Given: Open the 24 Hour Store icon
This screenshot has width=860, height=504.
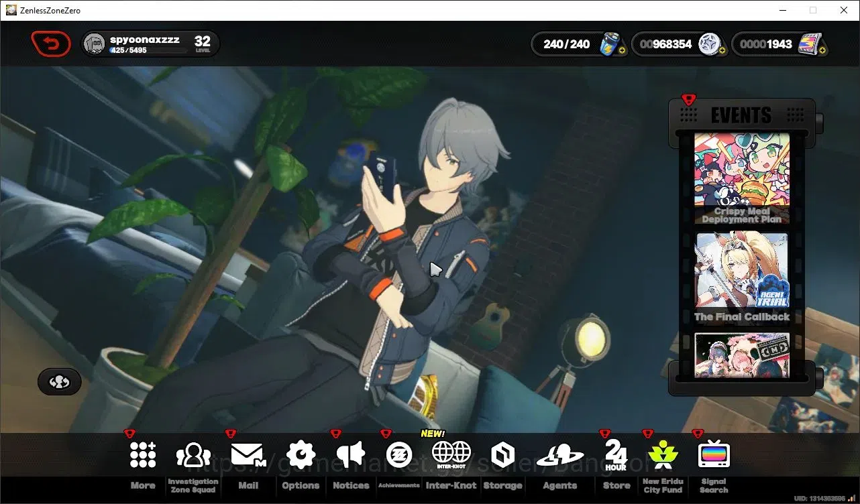Looking at the screenshot, I should pos(616,455).
